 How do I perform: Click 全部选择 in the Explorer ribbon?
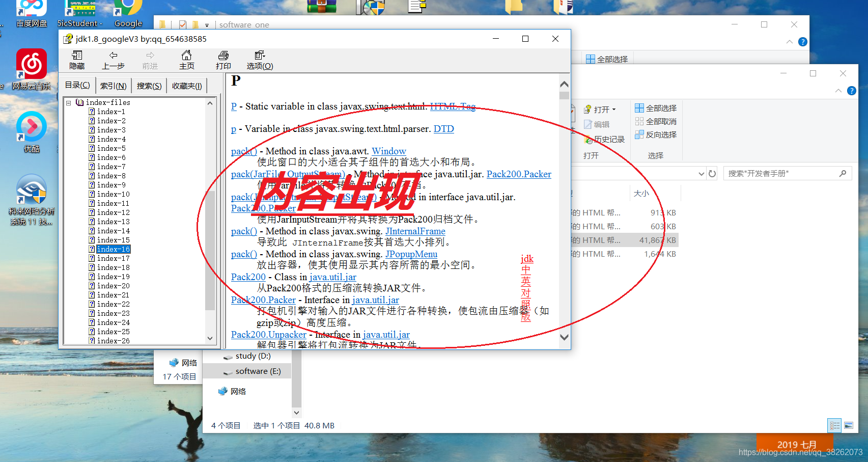(x=656, y=108)
